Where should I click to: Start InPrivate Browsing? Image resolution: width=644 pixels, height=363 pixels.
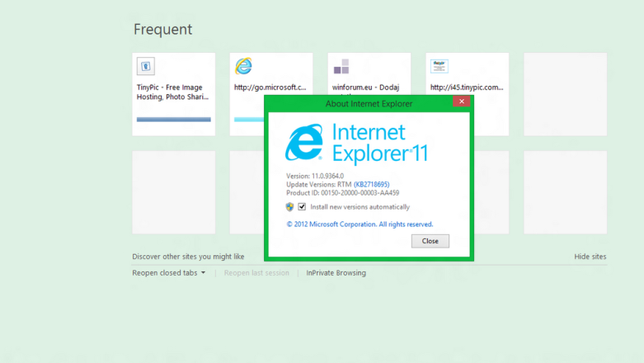click(336, 273)
